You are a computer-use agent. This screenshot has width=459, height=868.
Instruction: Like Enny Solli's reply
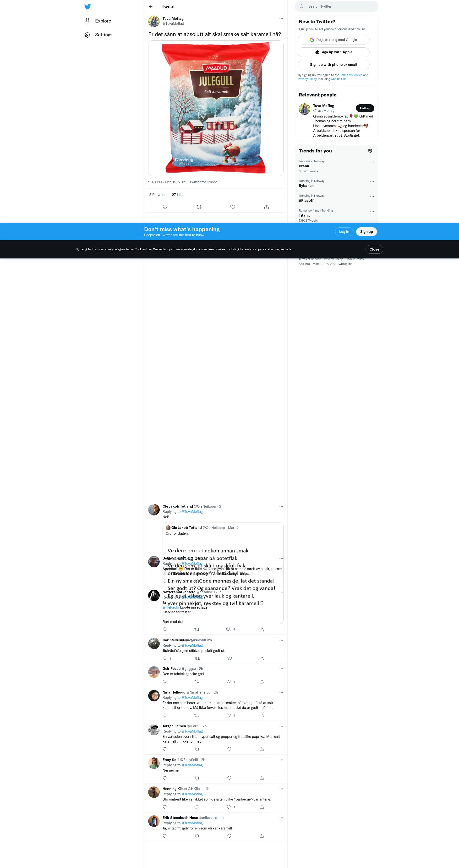point(229,778)
